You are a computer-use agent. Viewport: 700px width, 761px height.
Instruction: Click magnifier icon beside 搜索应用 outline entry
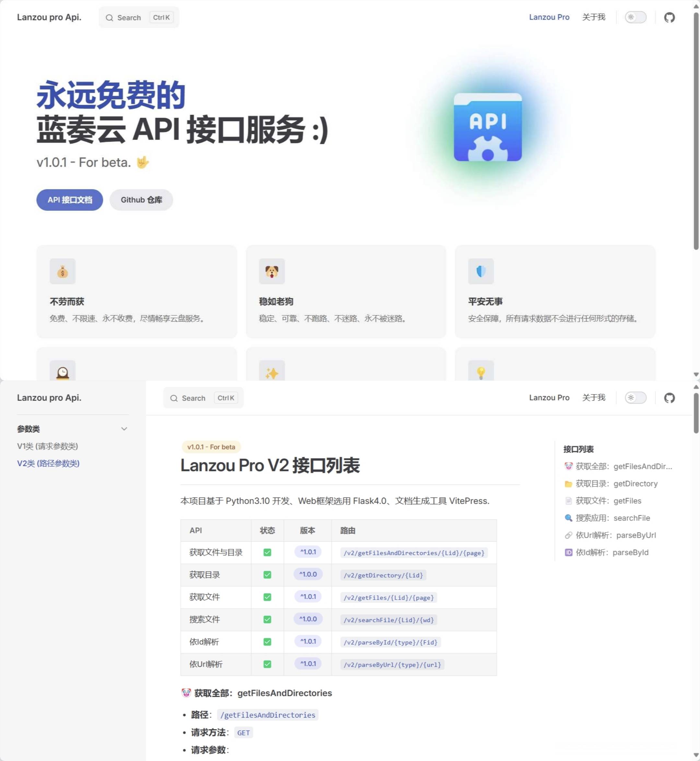click(568, 518)
